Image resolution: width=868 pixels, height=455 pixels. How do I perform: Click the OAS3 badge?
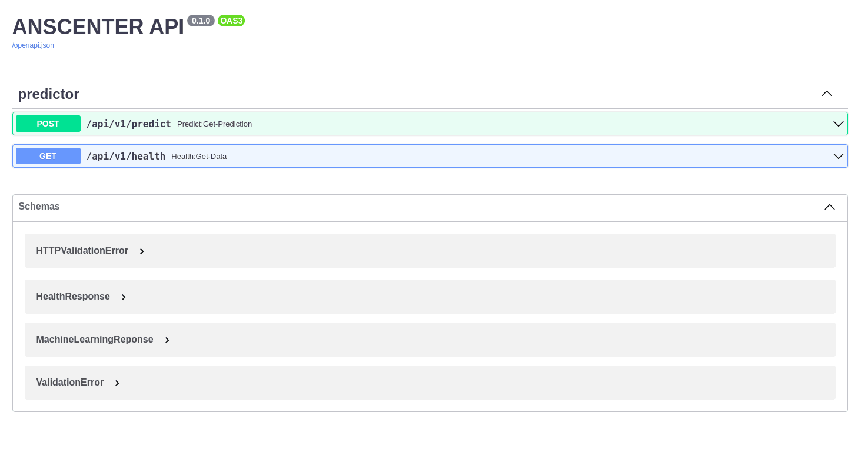click(231, 21)
